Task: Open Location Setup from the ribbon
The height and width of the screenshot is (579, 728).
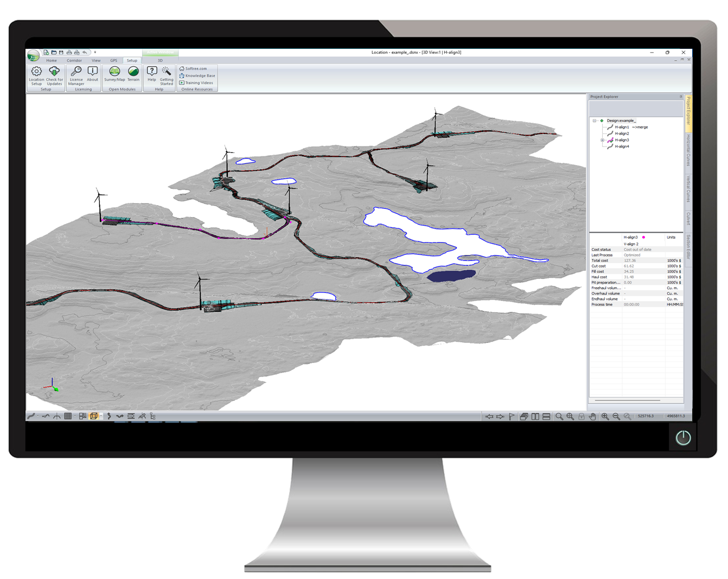Action: coord(36,75)
